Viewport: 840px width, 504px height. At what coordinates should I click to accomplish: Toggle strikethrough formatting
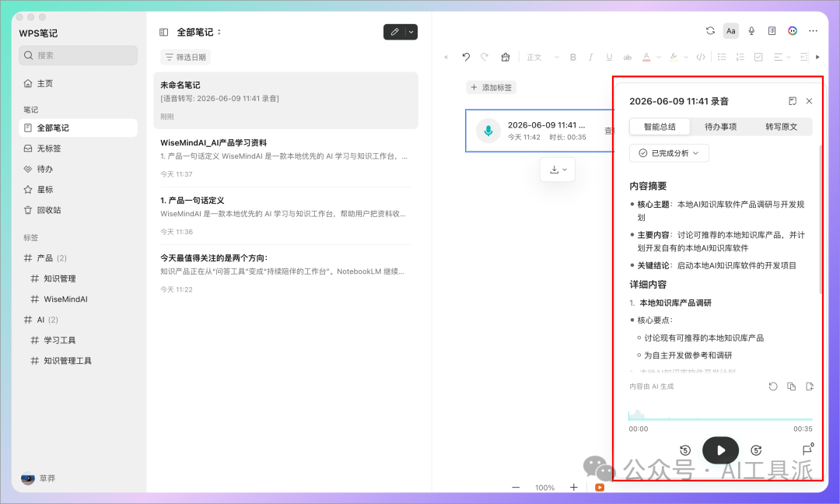click(x=628, y=57)
